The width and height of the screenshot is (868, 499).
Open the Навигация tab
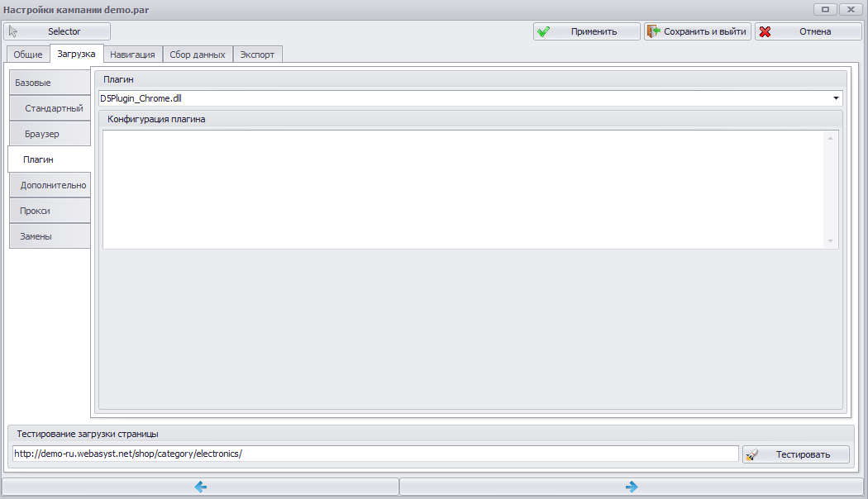(x=132, y=55)
